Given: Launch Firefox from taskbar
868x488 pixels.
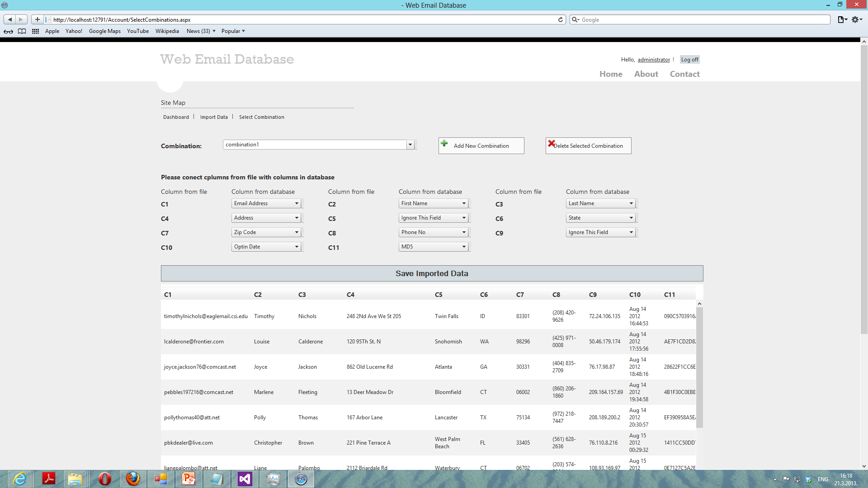Looking at the screenshot, I should [132, 479].
